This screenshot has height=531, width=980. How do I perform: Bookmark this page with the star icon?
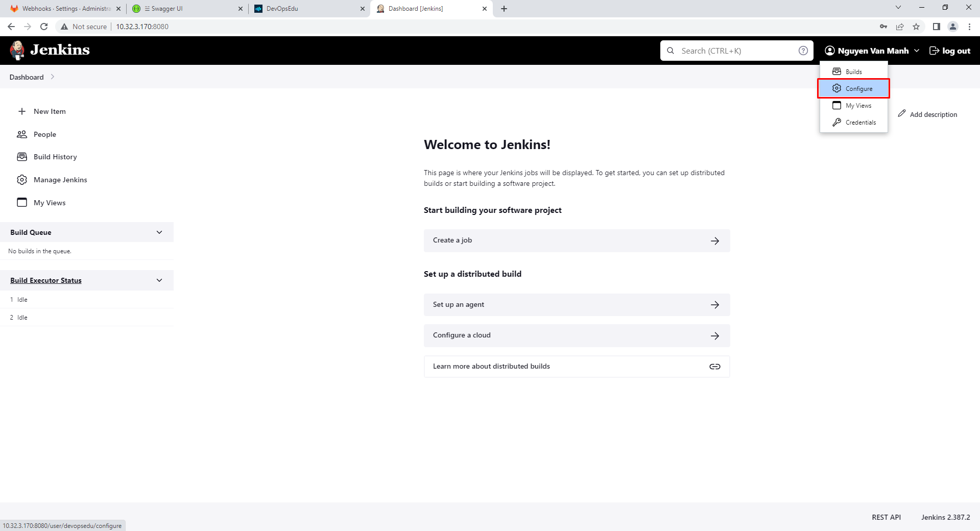[x=916, y=27]
